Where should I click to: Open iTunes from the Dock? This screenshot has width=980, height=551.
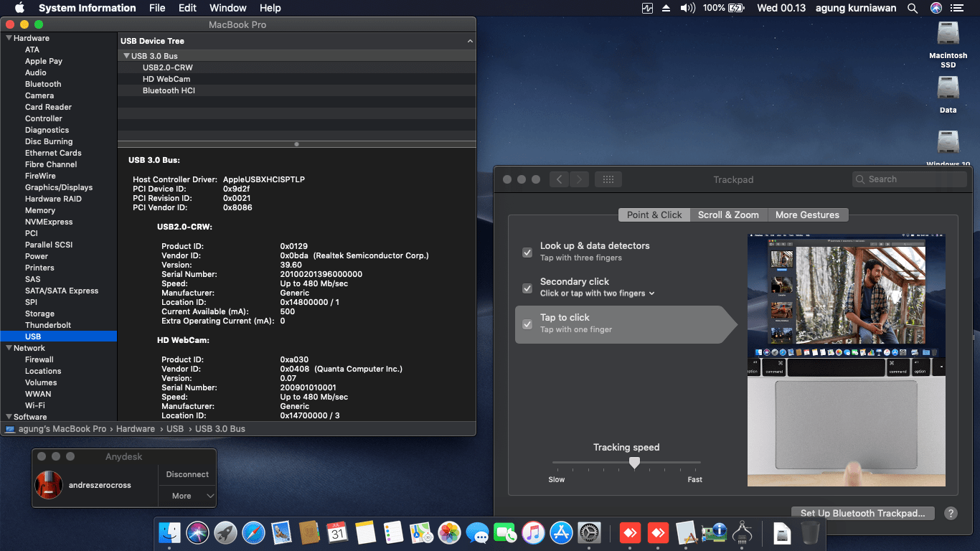pos(533,533)
